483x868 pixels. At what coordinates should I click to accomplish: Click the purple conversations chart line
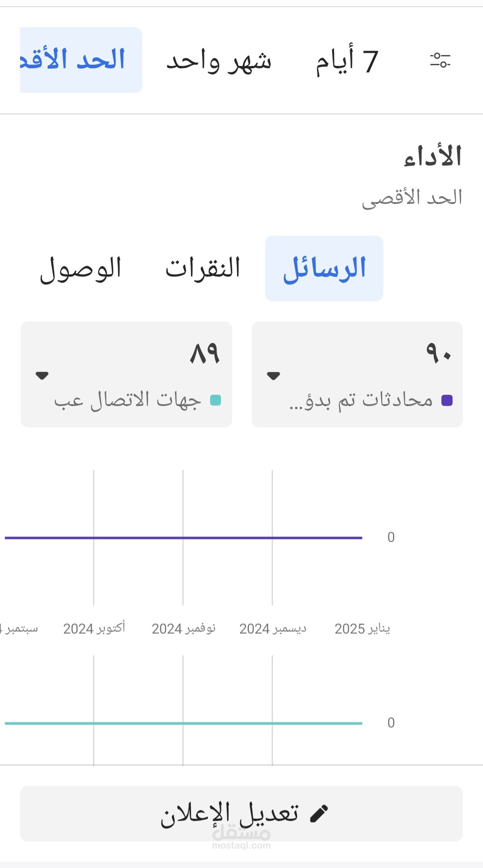(x=183, y=538)
